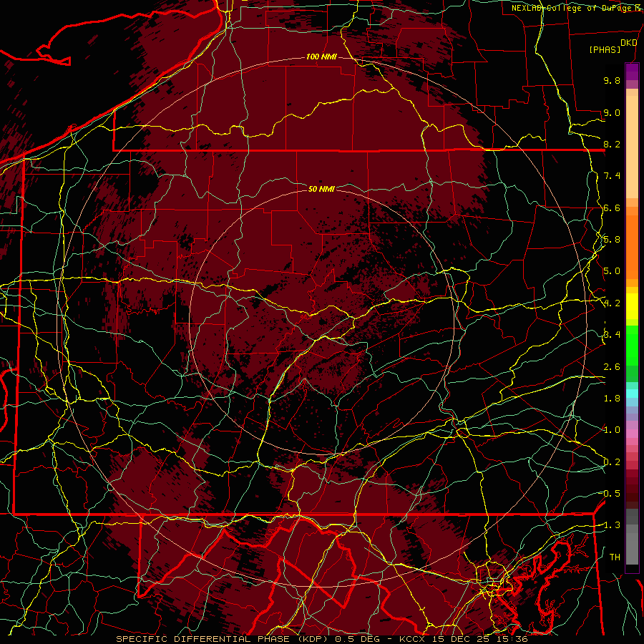The width and height of the screenshot is (644, 644).
Task: Click the 8.2 legend value
Action: [612, 144]
